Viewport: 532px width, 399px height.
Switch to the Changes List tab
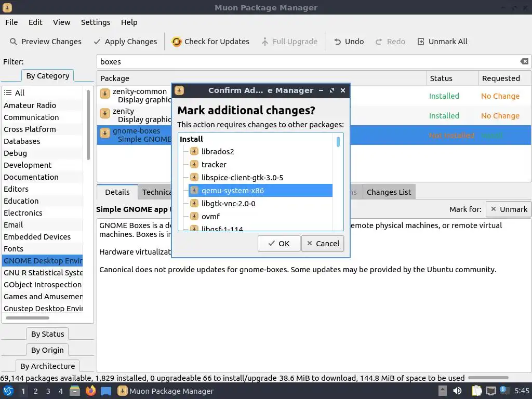[x=389, y=192]
